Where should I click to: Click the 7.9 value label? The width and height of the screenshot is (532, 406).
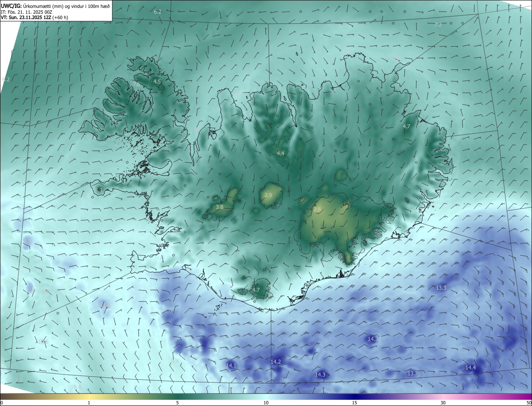(19, 380)
